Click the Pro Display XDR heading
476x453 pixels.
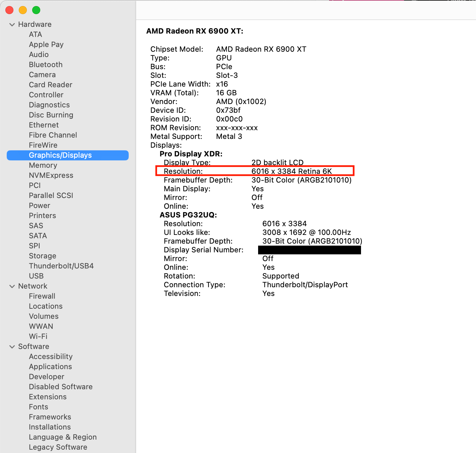click(191, 154)
